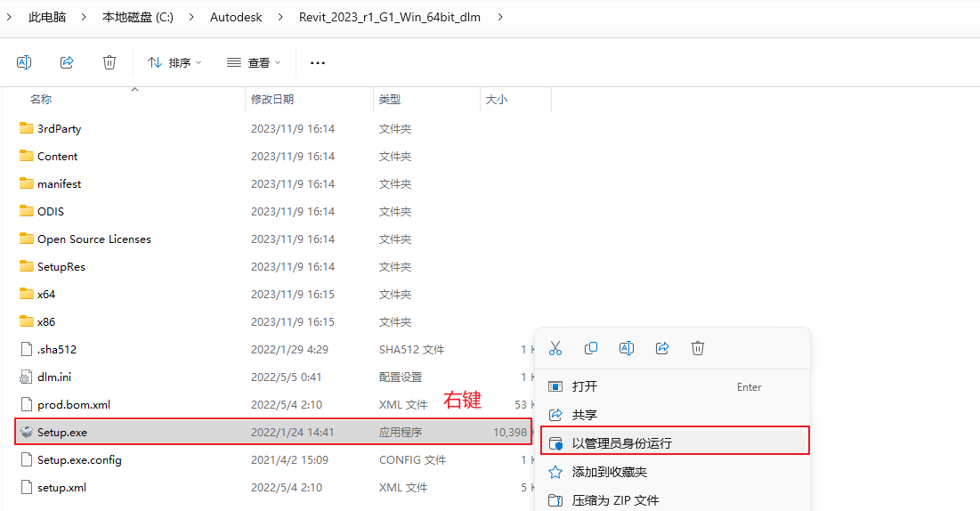980x511 pixels.
Task: Click the 3rdParty folder icon
Action: [26, 128]
